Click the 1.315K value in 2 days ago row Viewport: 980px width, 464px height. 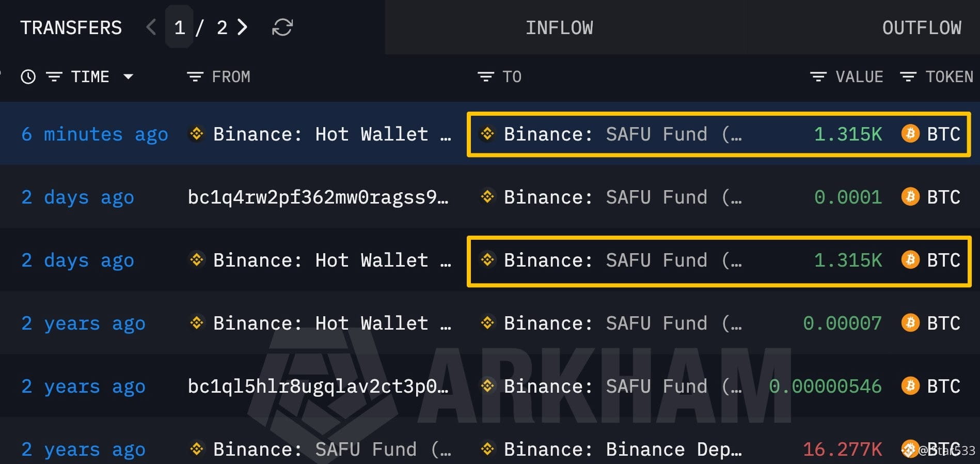pos(848,260)
